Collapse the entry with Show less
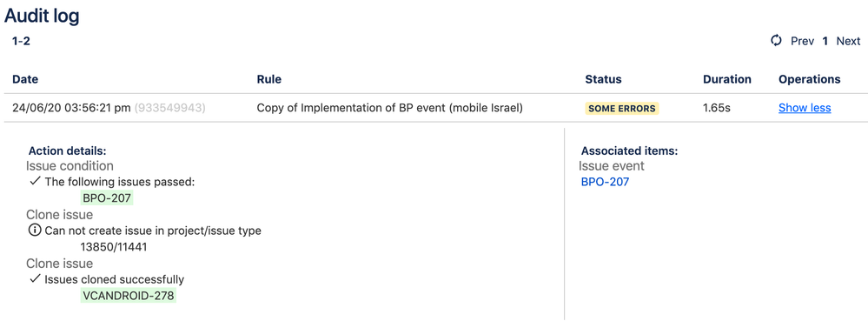This screenshot has height=321, width=868. (x=805, y=108)
